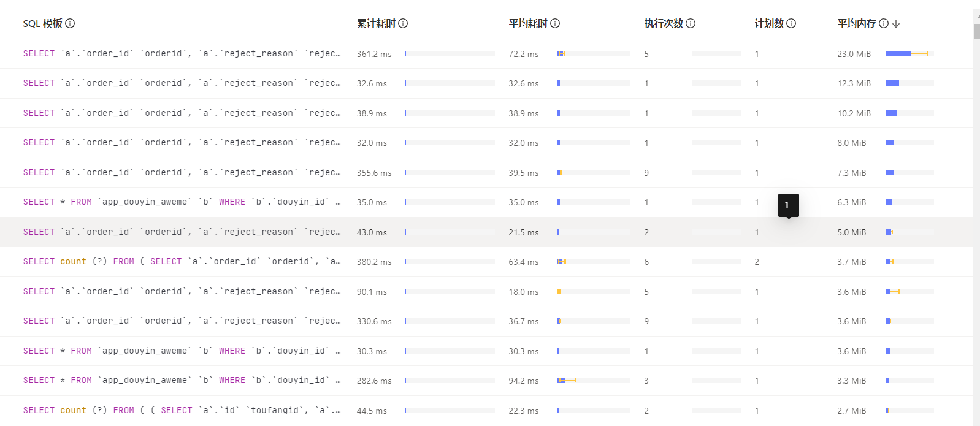The image size is (980, 426).
Task: Open the SQL statement with 361.2 ms total
Action: [182, 54]
